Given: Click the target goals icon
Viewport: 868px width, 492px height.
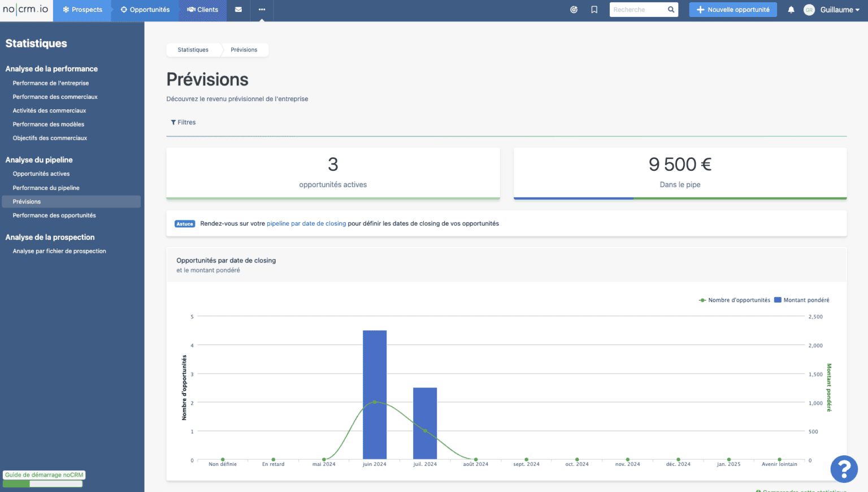Looking at the screenshot, I should coord(574,10).
